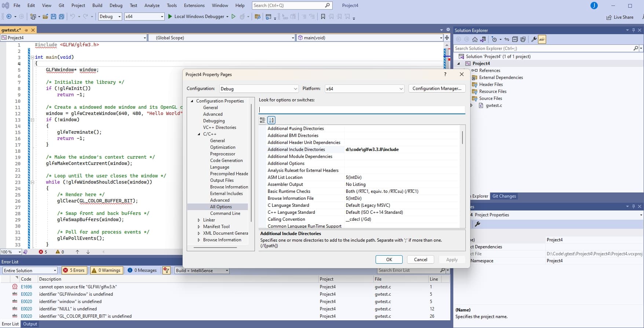Open the Entire Solution scope dropdown
The height and width of the screenshot is (328, 644).
coord(30,270)
